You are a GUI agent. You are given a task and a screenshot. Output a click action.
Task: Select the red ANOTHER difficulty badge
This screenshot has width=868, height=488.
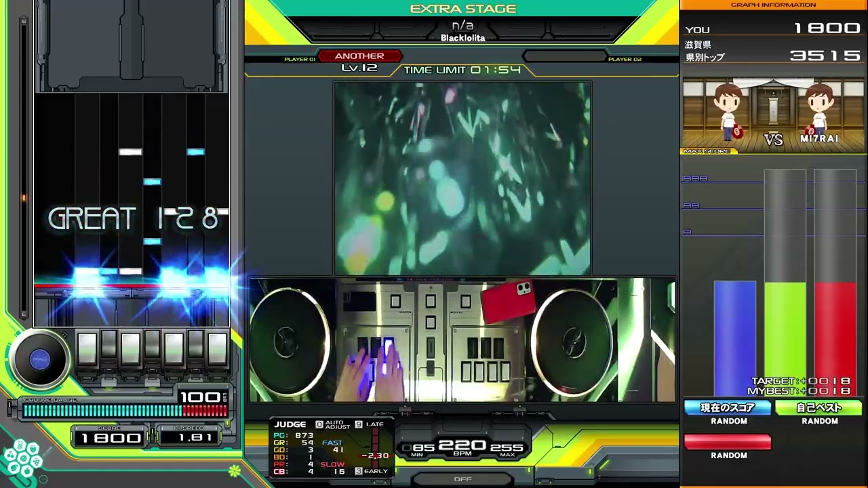pos(359,56)
